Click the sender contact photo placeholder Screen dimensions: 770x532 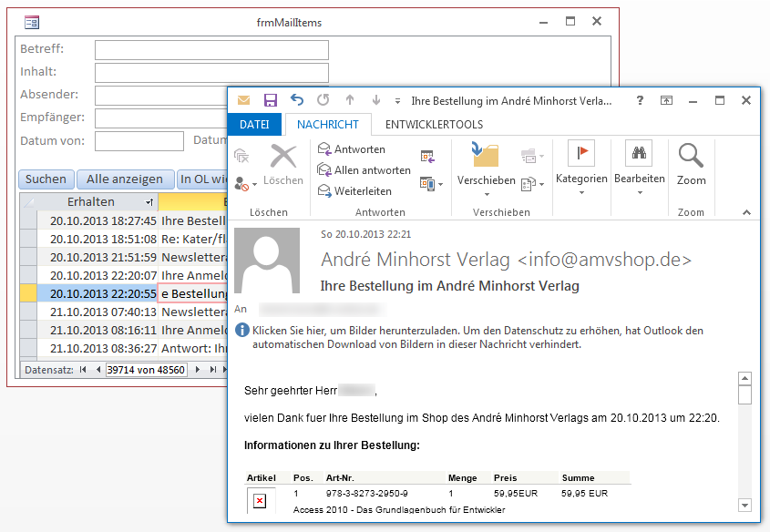point(267,261)
